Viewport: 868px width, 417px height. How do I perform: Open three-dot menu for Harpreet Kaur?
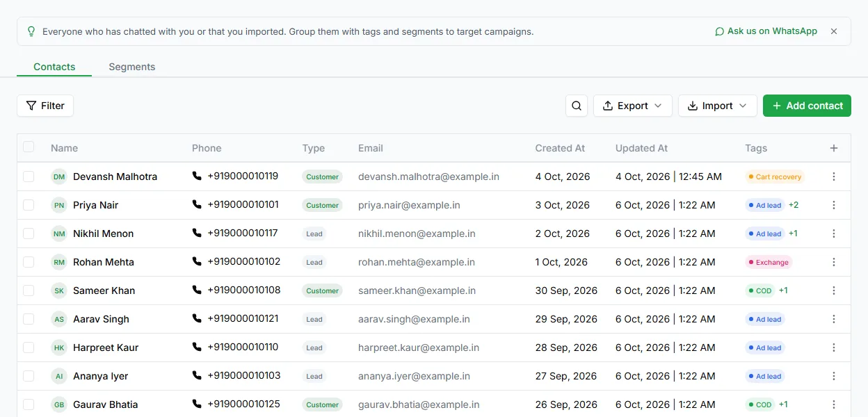coord(834,347)
